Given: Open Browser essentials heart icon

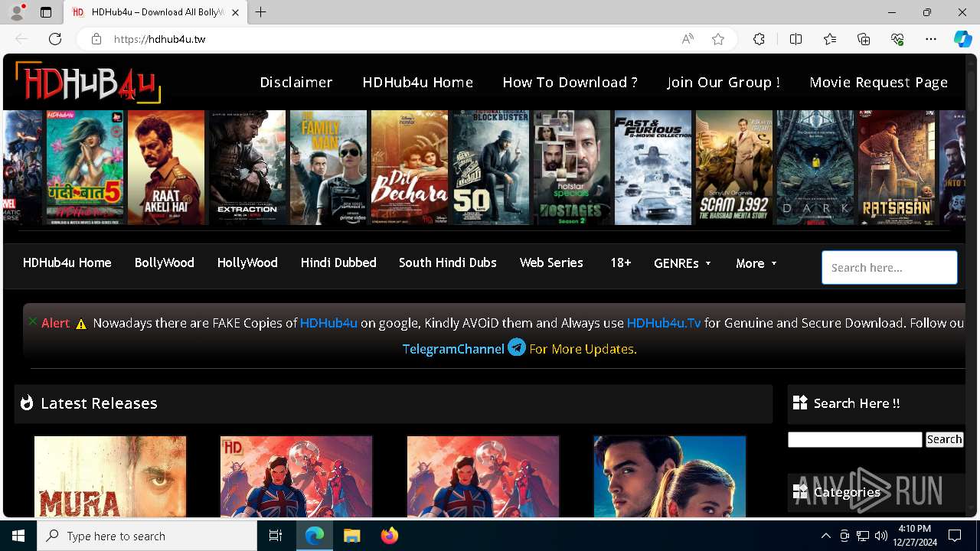Looking at the screenshot, I should pyautogui.click(x=897, y=39).
